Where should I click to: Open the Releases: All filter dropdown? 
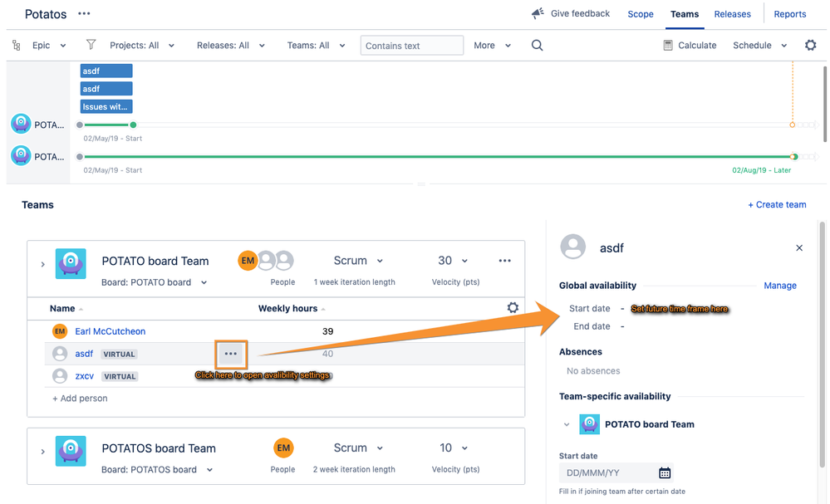[x=231, y=46]
